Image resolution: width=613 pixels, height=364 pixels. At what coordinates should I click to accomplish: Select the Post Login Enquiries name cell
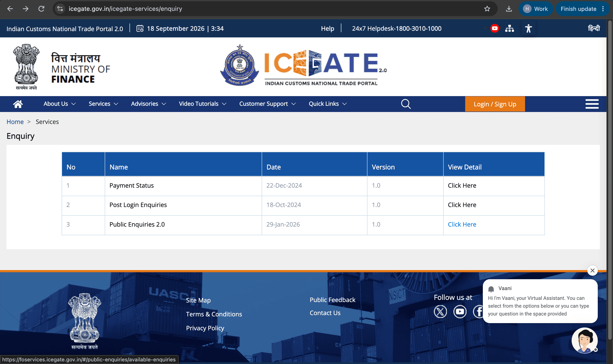[183, 205]
